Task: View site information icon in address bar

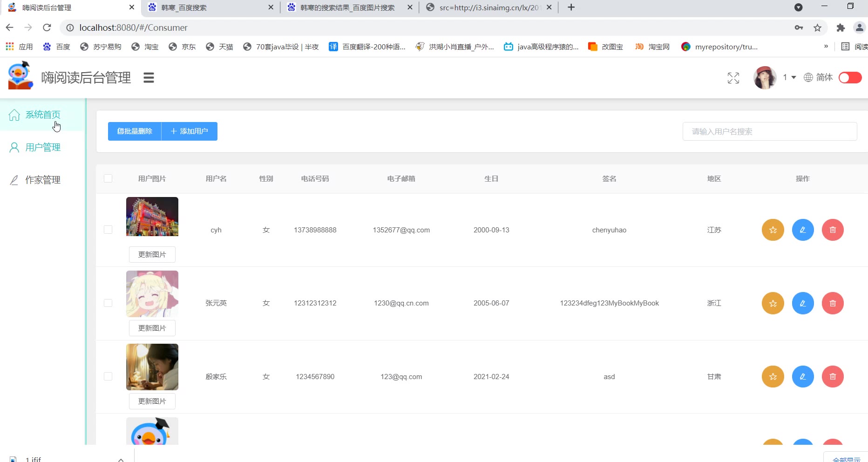Action: (x=70, y=28)
